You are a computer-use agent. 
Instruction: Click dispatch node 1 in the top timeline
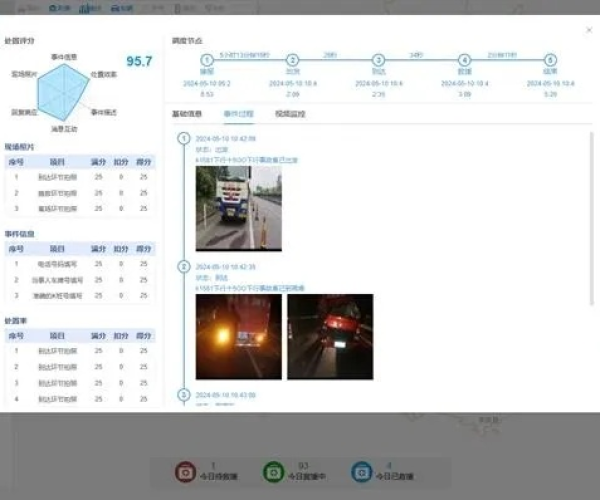click(207, 60)
